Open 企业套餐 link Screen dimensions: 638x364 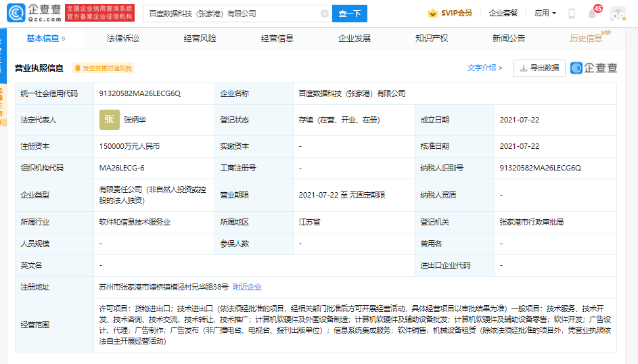[x=503, y=13]
